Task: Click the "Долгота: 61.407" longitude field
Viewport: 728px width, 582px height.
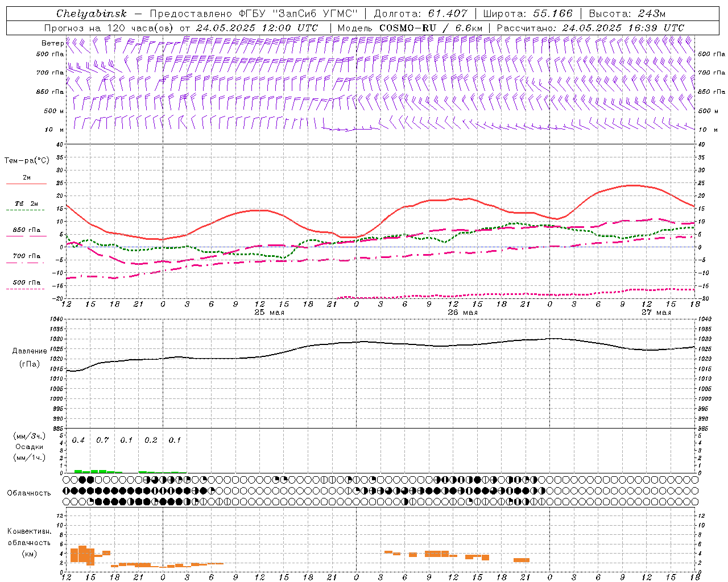Action: 420,14
